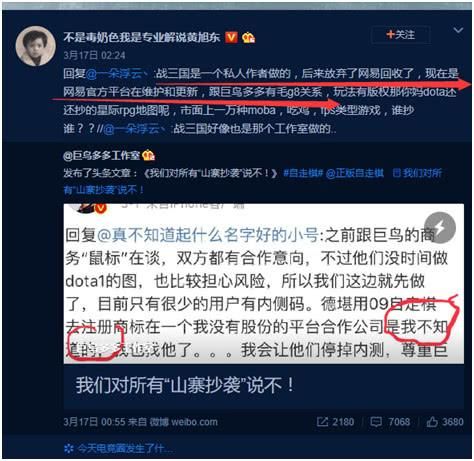
Task: Click the lightning bolt icon on article image
Action: (440, 228)
